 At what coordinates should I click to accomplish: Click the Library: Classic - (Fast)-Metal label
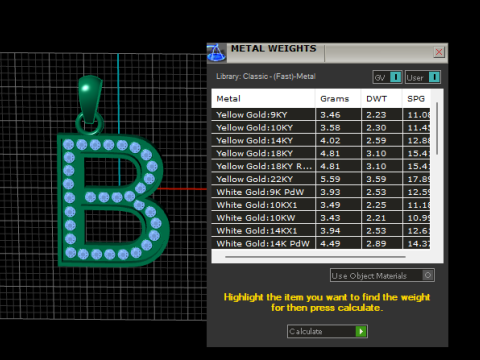(x=266, y=76)
